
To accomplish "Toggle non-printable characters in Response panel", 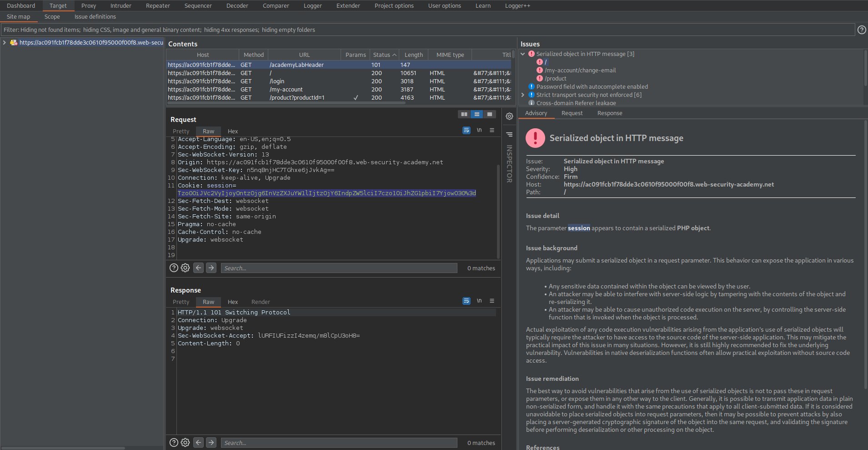I will point(479,301).
